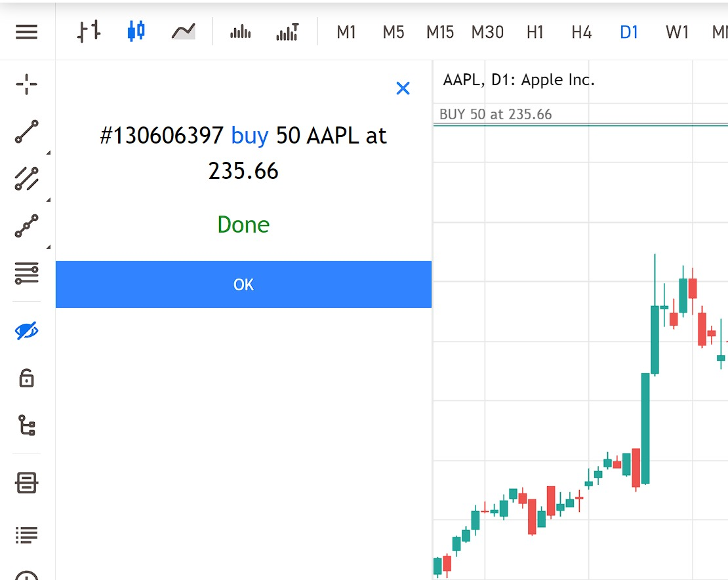Switch to the H4 timeframe
The width and height of the screenshot is (728, 580).
coord(581,31)
